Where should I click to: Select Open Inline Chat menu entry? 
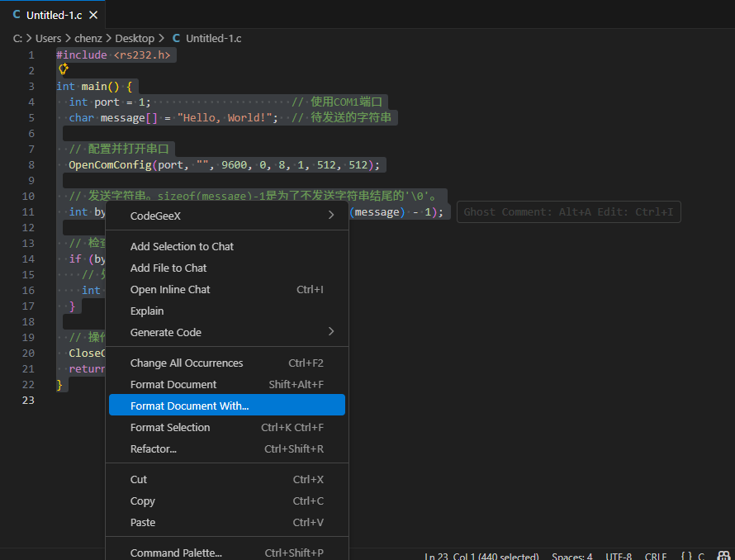point(227,289)
